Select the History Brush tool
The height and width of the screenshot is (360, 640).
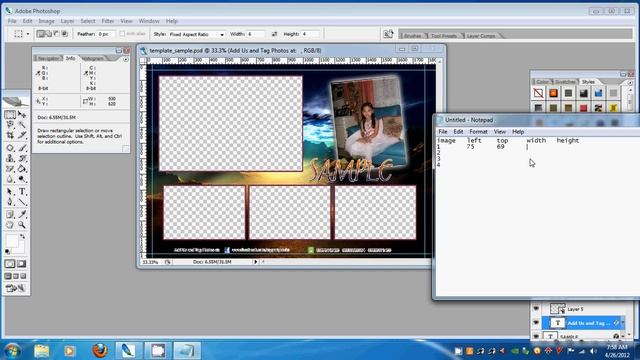22,158
